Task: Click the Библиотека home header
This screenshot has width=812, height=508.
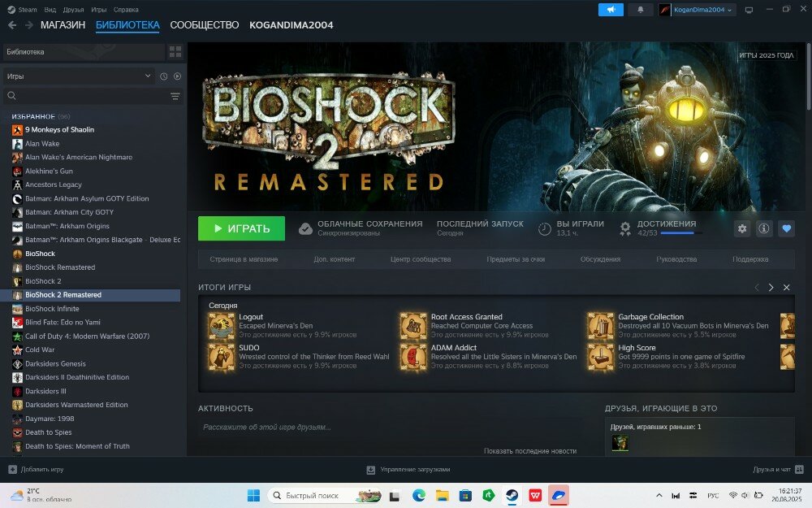Action: click(x=84, y=52)
